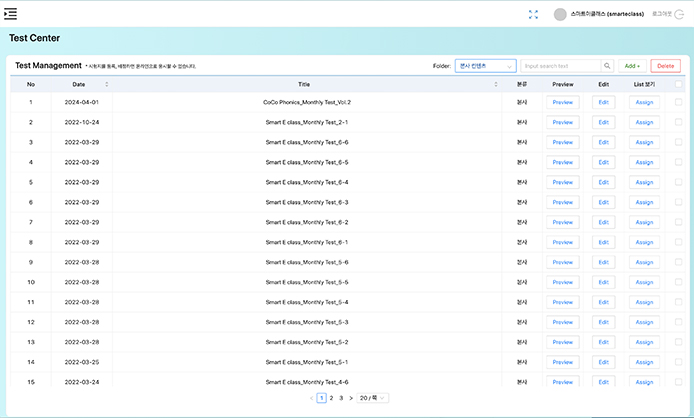Open the Folder dropdown
The height and width of the screenshot is (418, 694).
tap(485, 66)
